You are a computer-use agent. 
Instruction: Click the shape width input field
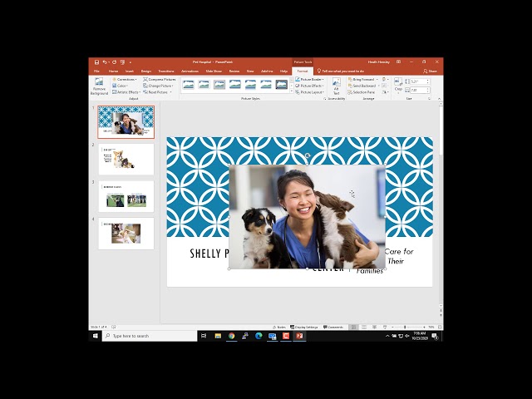coord(418,91)
